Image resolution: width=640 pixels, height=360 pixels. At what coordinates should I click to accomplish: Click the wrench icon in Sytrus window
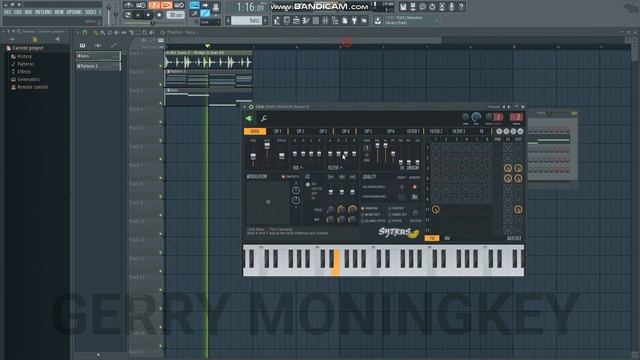pos(264,119)
